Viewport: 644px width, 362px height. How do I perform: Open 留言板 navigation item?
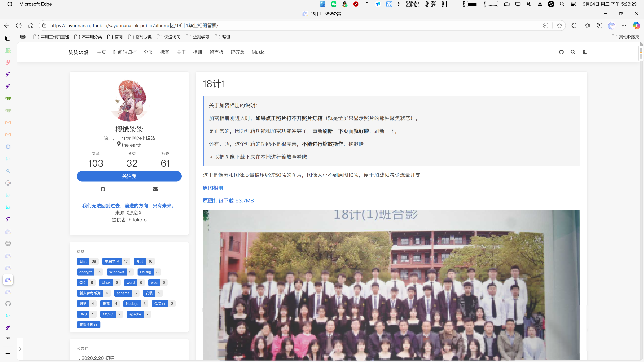[x=216, y=52]
